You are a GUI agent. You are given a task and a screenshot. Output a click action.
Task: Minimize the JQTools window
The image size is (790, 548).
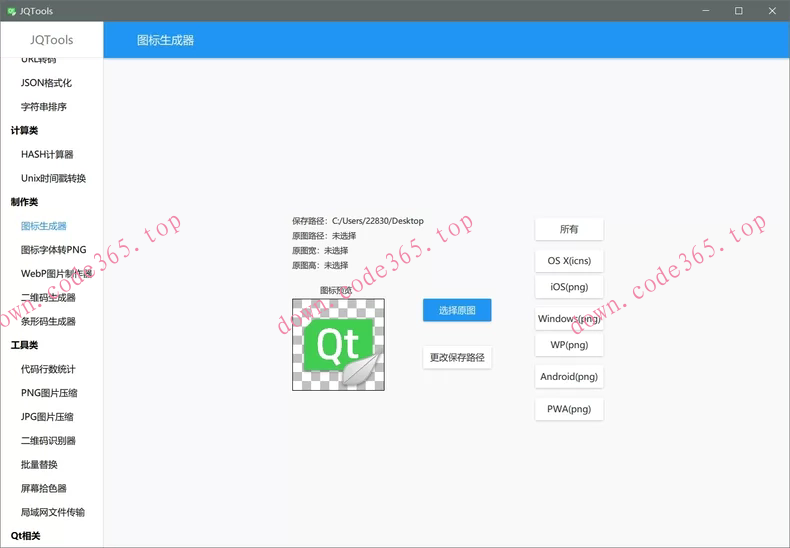coord(705,11)
